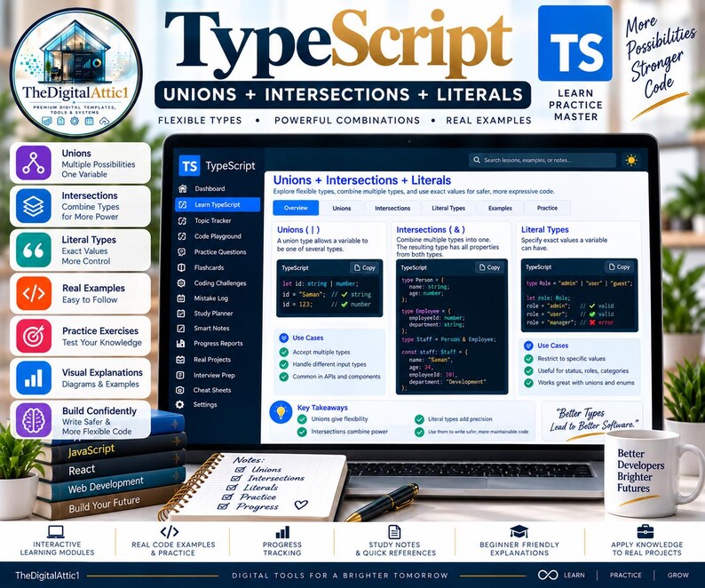Click the Visual Explanations bar chart icon
705x588 pixels.
pyautogui.click(x=34, y=378)
